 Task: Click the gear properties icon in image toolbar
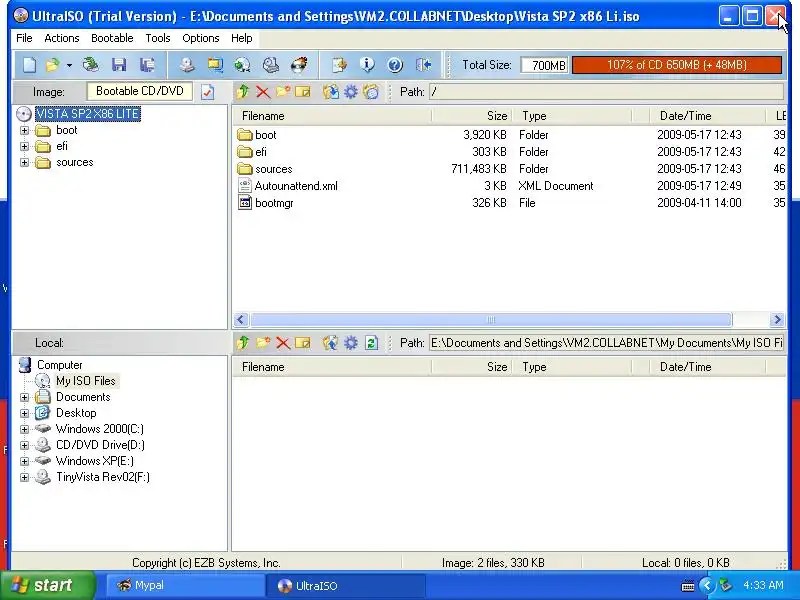(x=351, y=92)
